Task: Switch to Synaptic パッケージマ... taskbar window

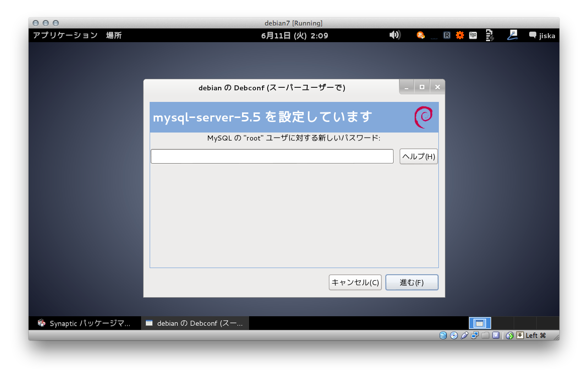Action: point(85,323)
